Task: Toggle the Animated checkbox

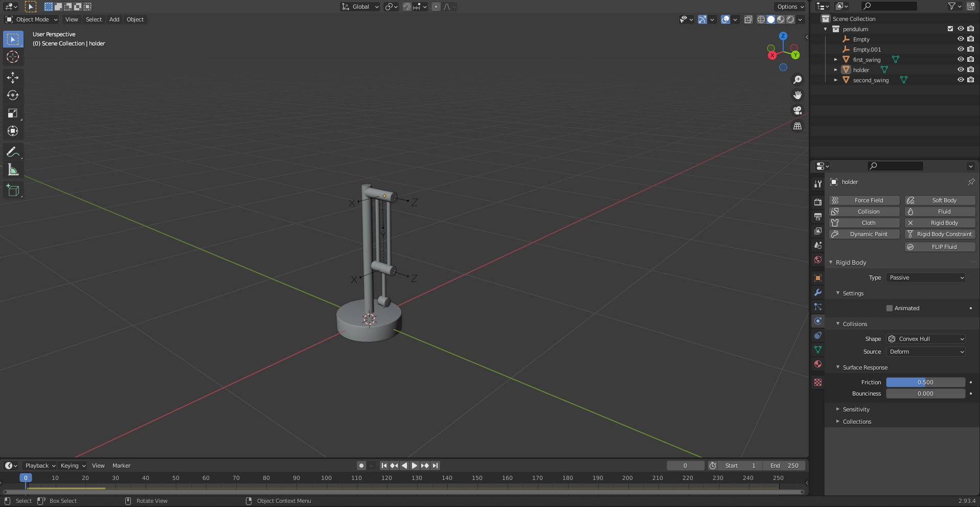Action: coord(890,308)
